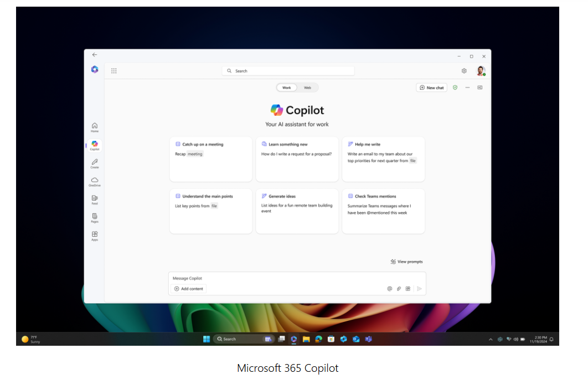The height and width of the screenshot is (384, 588).
Task: Click the file chip in Understand the main points
Action: click(214, 206)
